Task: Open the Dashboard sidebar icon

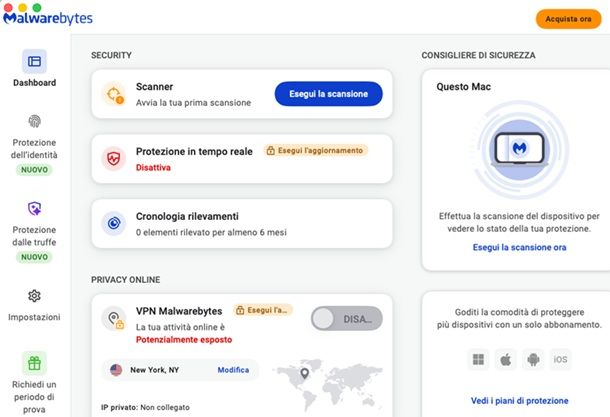Action: tap(34, 61)
